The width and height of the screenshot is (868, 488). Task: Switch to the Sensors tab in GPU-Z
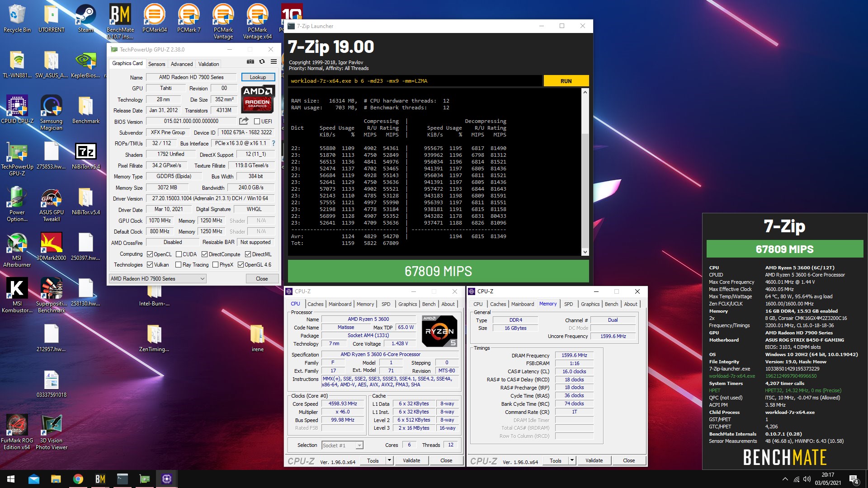point(156,64)
